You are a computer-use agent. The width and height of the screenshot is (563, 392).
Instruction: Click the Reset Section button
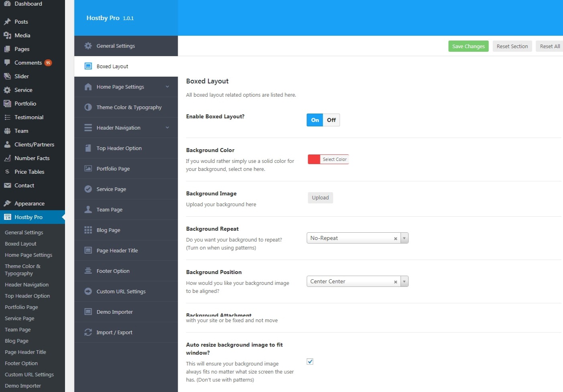tap(512, 46)
